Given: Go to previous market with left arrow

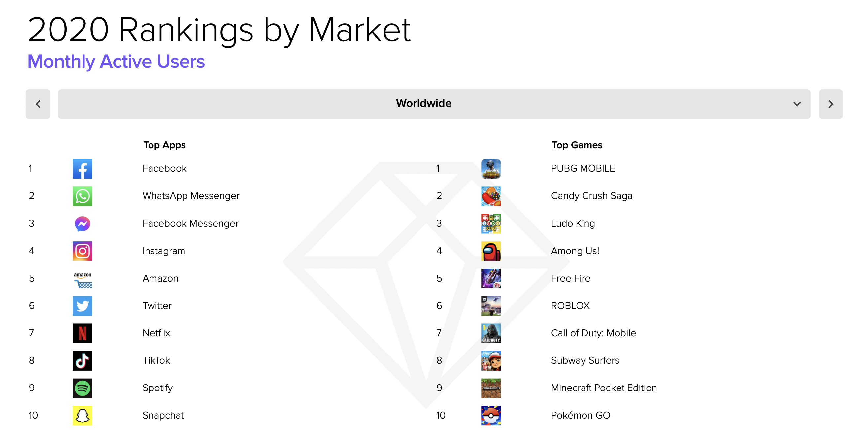Looking at the screenshot, I should click(x=38, y=104).
